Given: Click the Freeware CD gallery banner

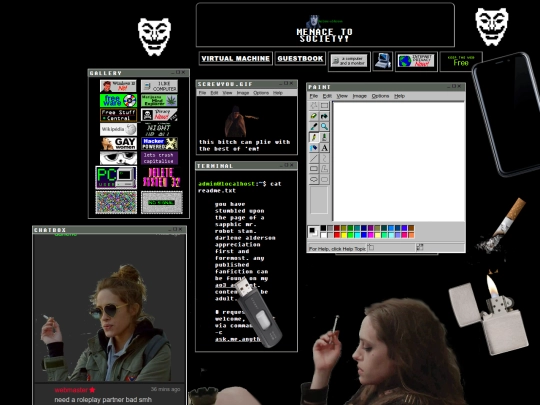Looking at the screenshot, I should [118, 100].
